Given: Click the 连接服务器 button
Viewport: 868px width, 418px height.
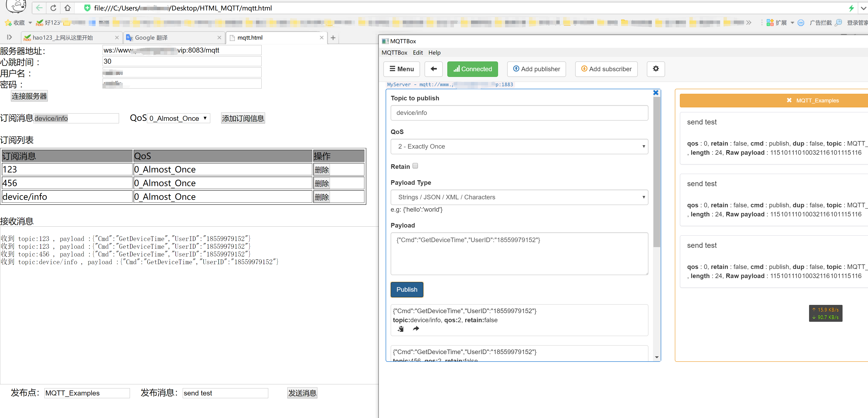Looking at the screenshot, I should (29, 96).
